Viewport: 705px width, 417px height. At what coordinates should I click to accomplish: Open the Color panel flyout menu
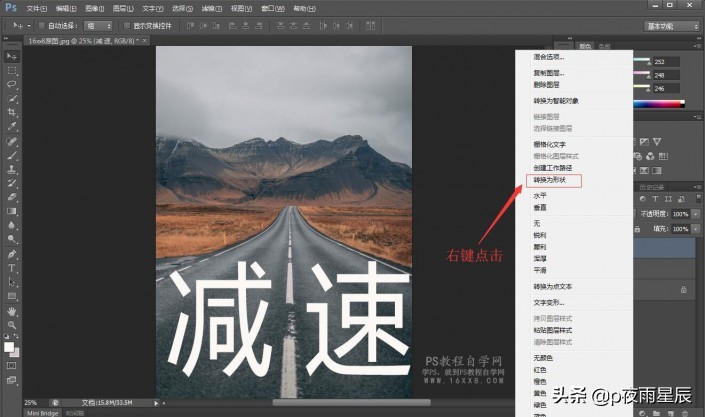click(x=697, y=46)
